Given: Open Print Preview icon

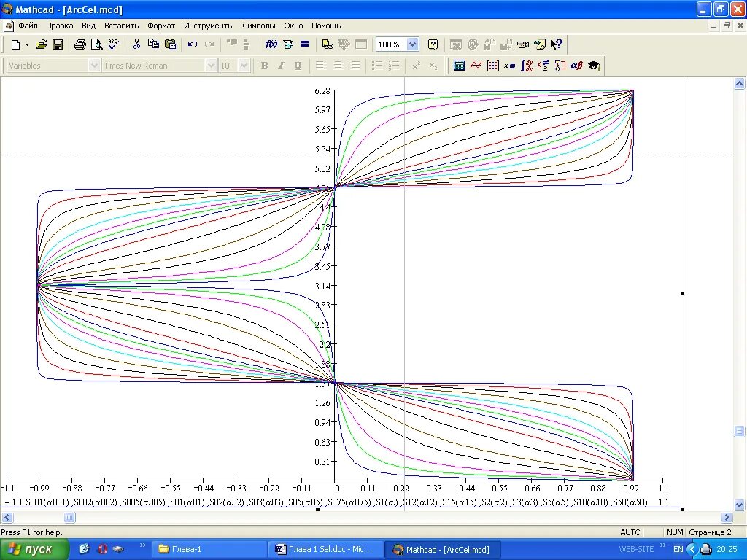Looking at the screenshot, I should click(x=97, y=44).
